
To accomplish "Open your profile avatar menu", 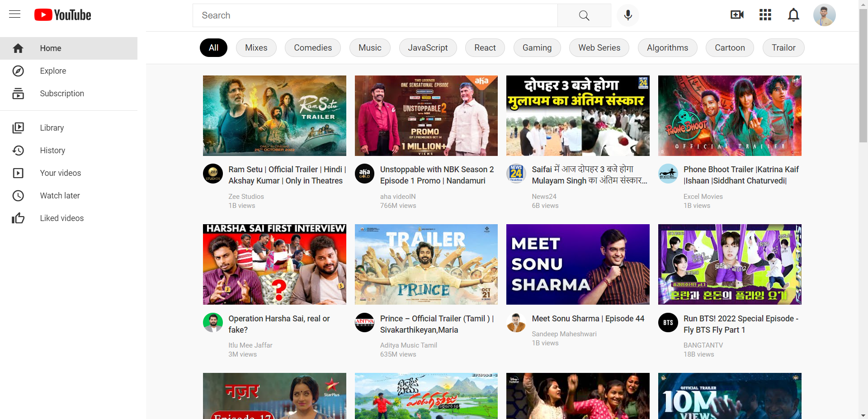I will (825, 15).
